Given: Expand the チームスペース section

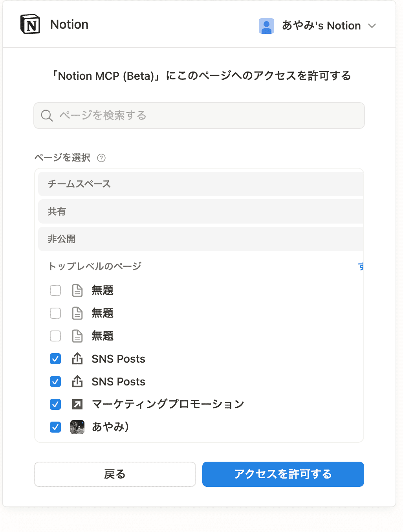Looking at the screenshot, I should click(x=200, y=184).
